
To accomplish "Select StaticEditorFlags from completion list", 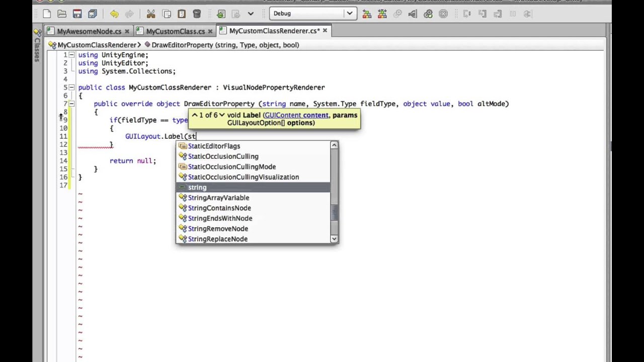I will [x=253, y=146].
